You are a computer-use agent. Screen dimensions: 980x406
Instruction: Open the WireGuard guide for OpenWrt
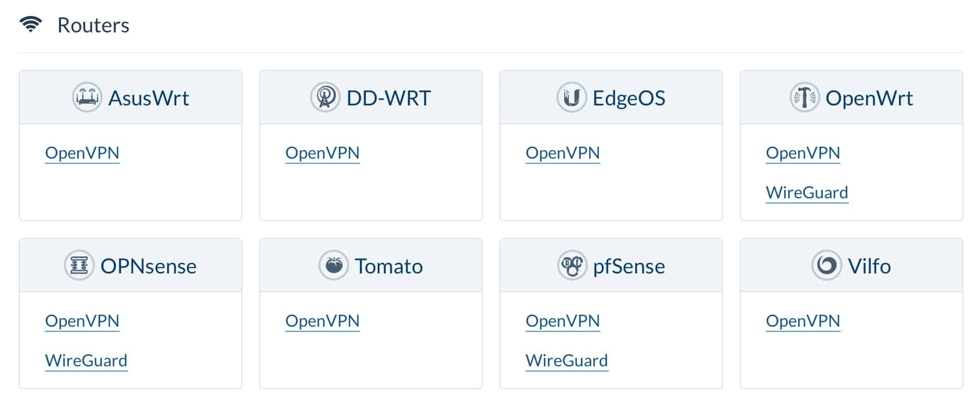pos(807,193)
